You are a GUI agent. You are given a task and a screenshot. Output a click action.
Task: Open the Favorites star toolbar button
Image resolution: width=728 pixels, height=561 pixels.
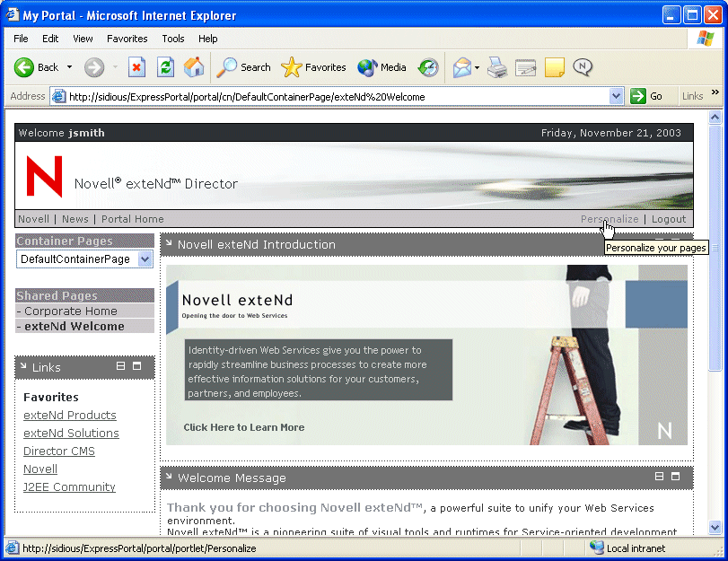pyautogui.click(x=314, y=68)
